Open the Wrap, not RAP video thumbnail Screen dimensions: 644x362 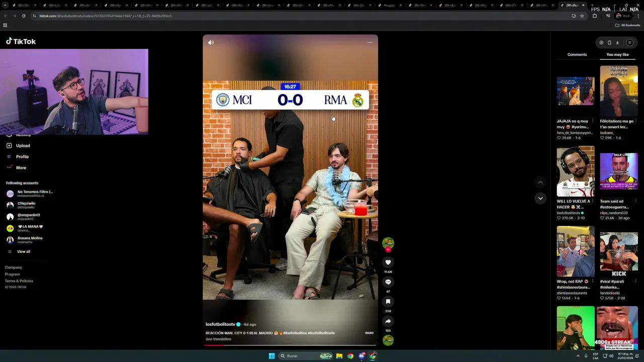(576, 251)
